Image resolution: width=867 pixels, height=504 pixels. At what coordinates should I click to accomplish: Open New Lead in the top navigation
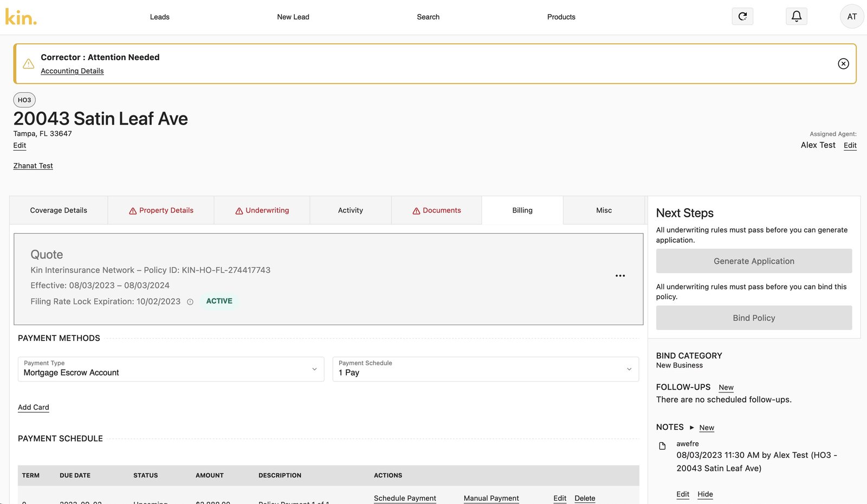coord(293,17)
